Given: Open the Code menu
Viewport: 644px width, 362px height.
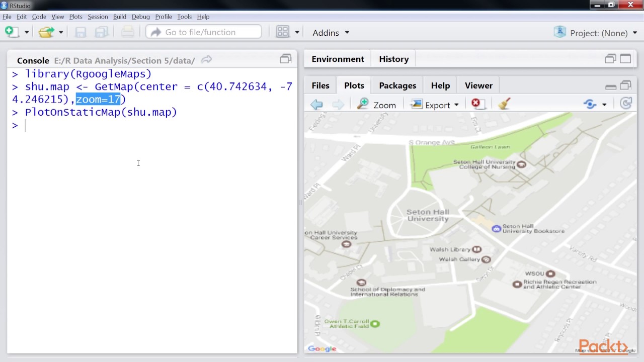Looking at the screenshot, I should click(39, 17).
